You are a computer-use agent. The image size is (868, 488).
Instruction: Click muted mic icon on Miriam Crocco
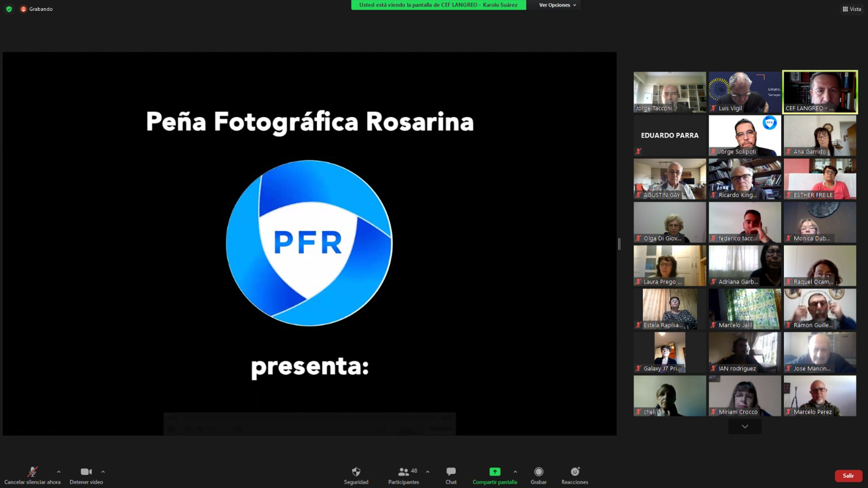click(x=713, y=412)
